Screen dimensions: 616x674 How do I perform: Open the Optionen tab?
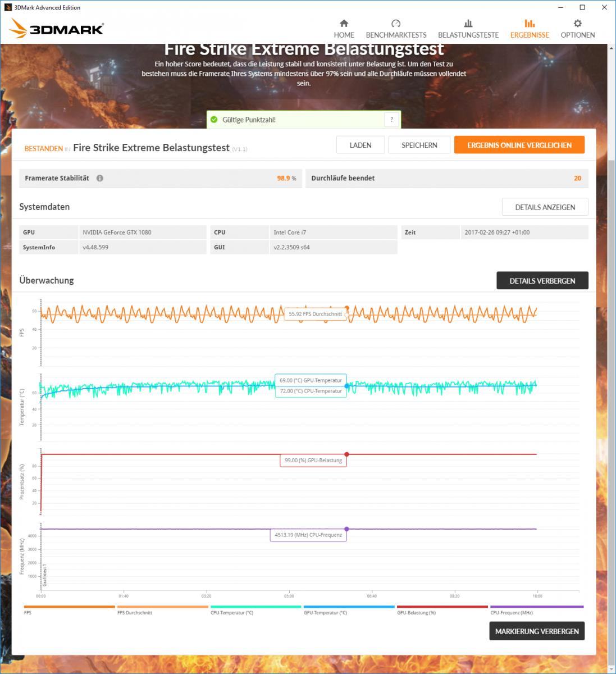pyautogui.click(x=577, y=29)
